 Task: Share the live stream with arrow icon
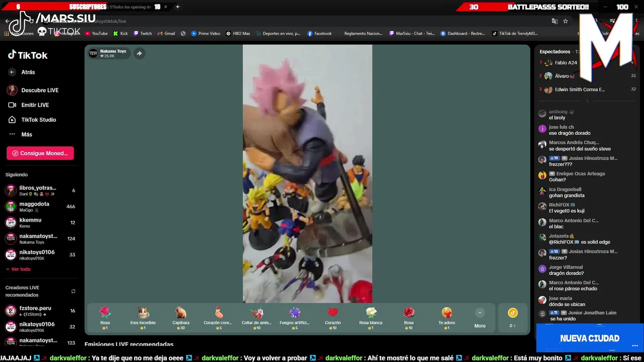(139, 53)
